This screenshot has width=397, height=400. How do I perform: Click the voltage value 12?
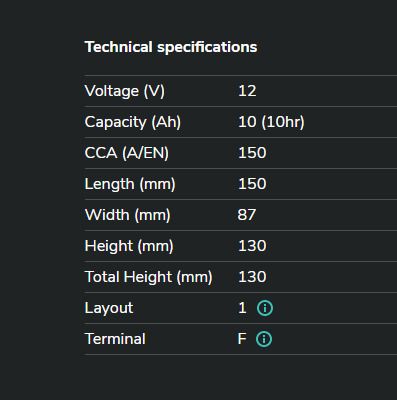(x=247, y=91)
